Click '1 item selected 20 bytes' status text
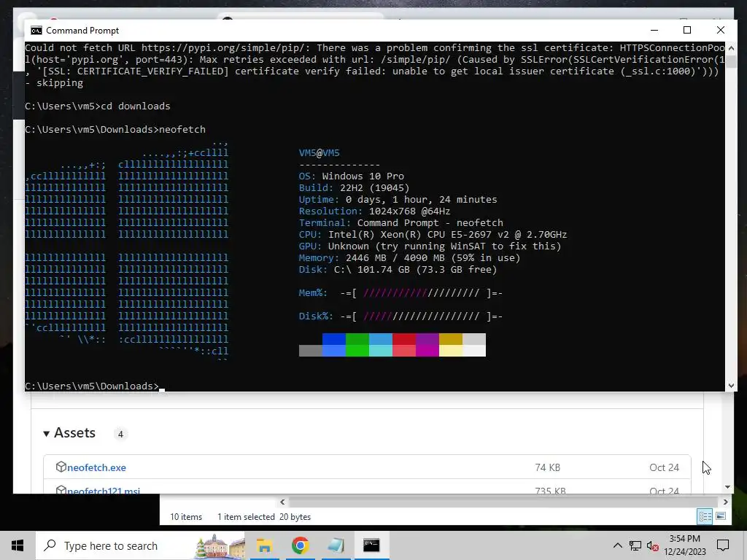This screenshot has height=560, width=747. (264, 517)
